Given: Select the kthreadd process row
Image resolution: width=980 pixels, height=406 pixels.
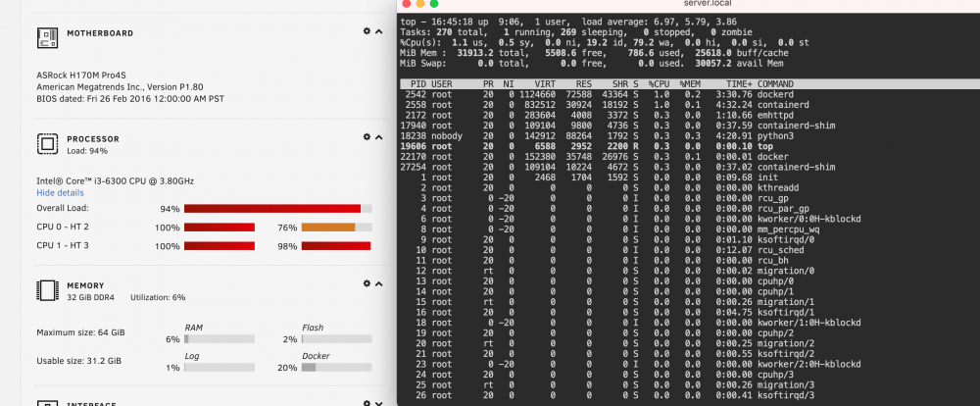Looking at the screenshot, I should coord(688,187).
